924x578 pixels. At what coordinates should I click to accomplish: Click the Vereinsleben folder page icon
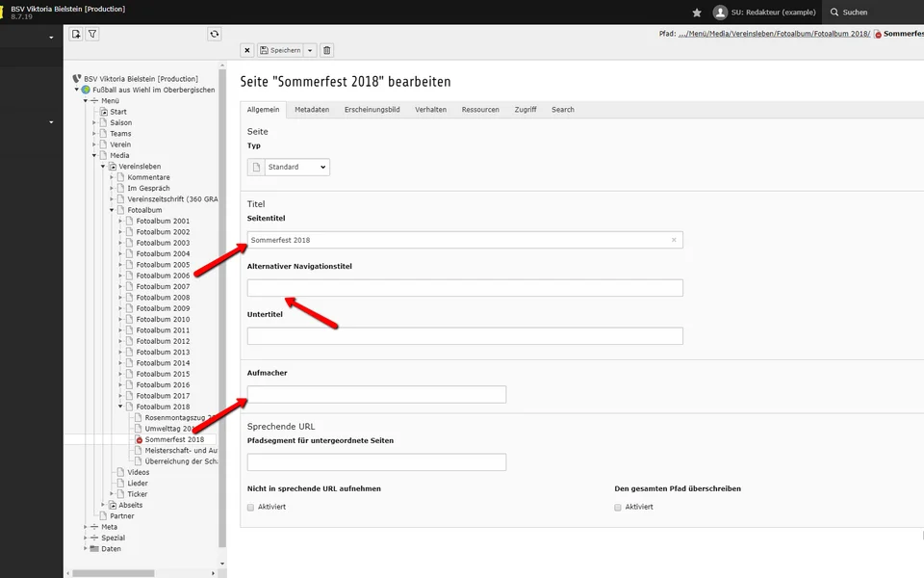coord(112,167)
